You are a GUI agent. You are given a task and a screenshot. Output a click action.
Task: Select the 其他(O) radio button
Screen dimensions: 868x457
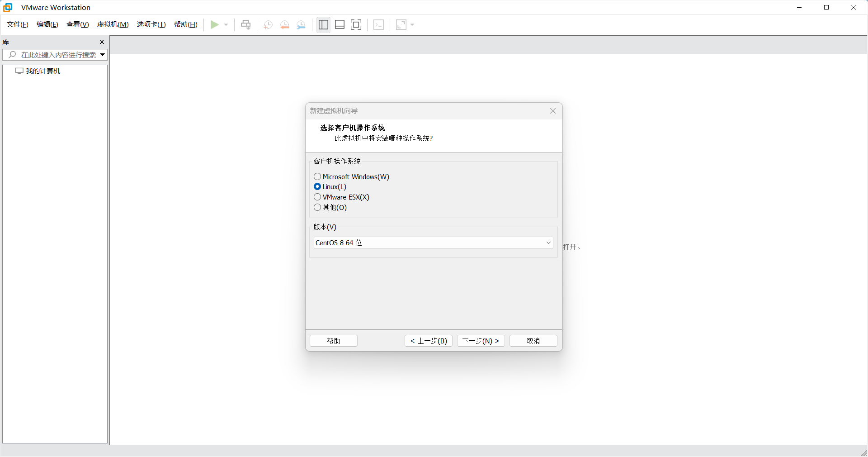pos(317,207)
